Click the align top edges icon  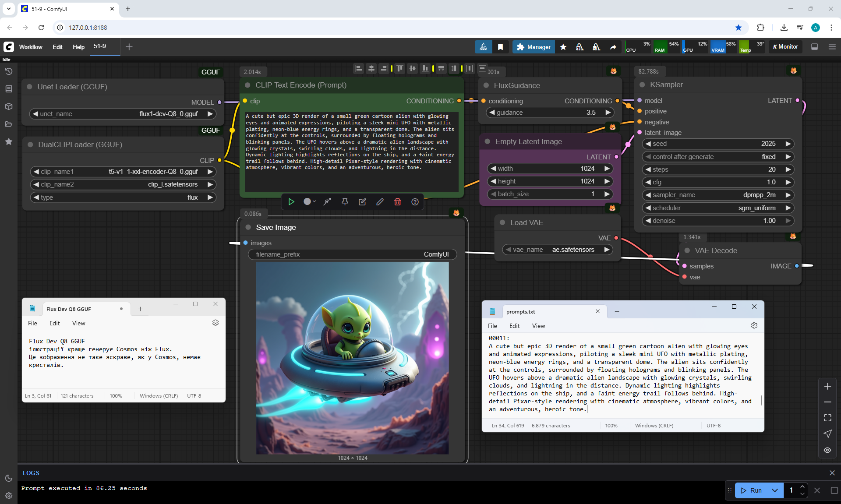[399, 68]
